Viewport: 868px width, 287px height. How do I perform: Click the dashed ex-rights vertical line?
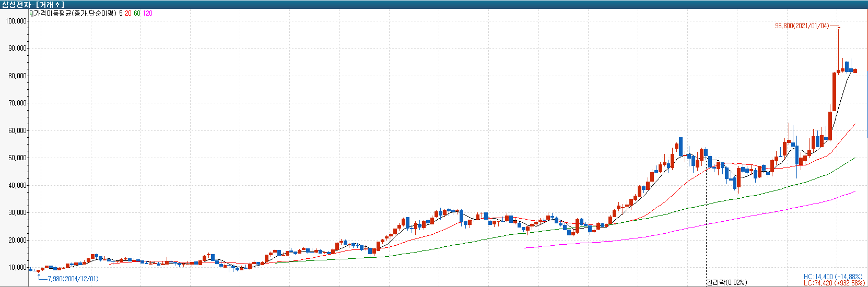706,224
